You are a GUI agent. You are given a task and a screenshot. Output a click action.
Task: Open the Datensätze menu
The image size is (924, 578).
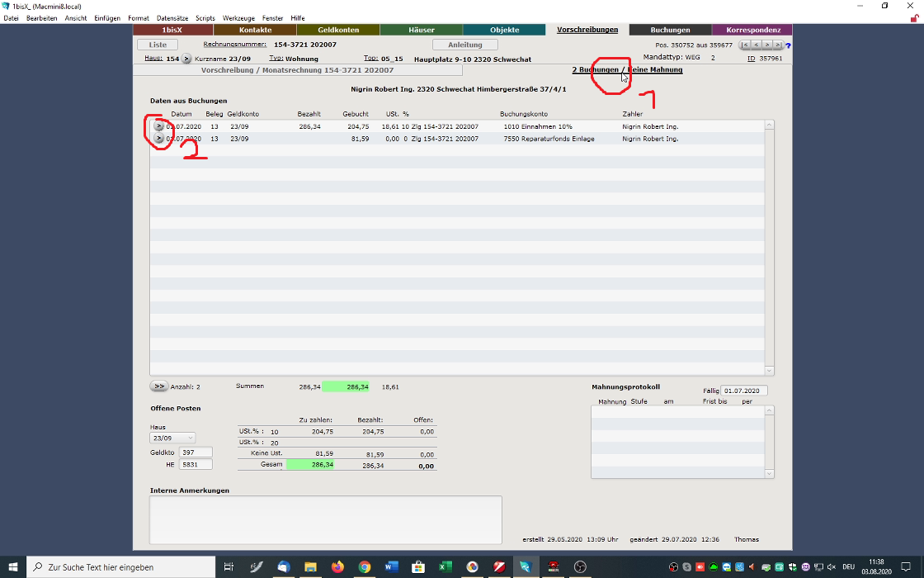coord(172,18)
